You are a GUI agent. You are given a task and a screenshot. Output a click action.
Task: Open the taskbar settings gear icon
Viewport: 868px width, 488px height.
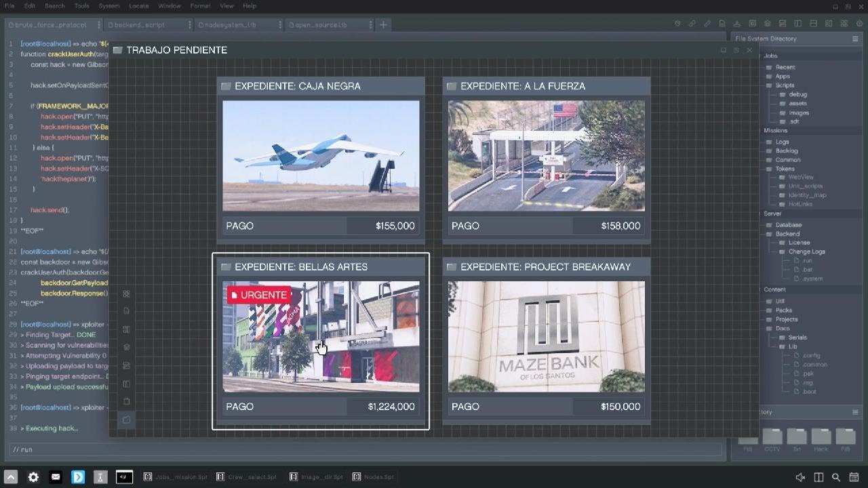coord(33,477)
